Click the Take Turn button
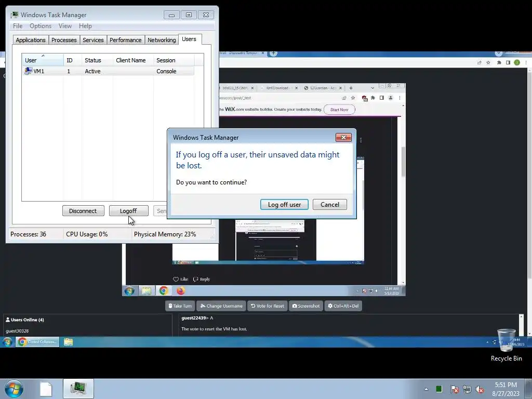 point(180,305)
